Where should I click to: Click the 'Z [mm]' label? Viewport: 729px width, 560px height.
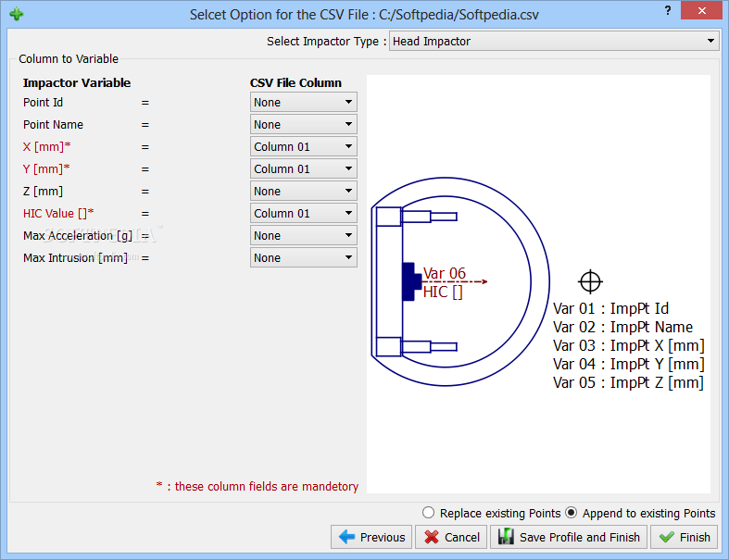43,191
